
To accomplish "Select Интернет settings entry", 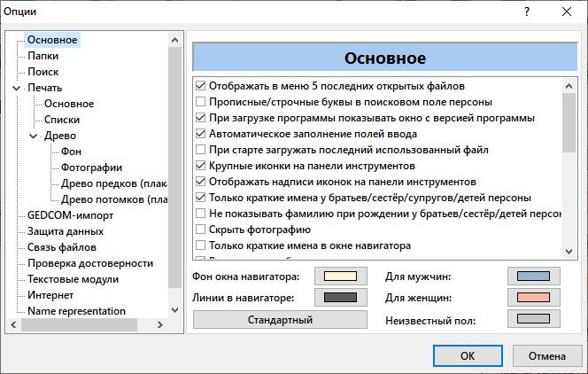I will pos(50,295).
